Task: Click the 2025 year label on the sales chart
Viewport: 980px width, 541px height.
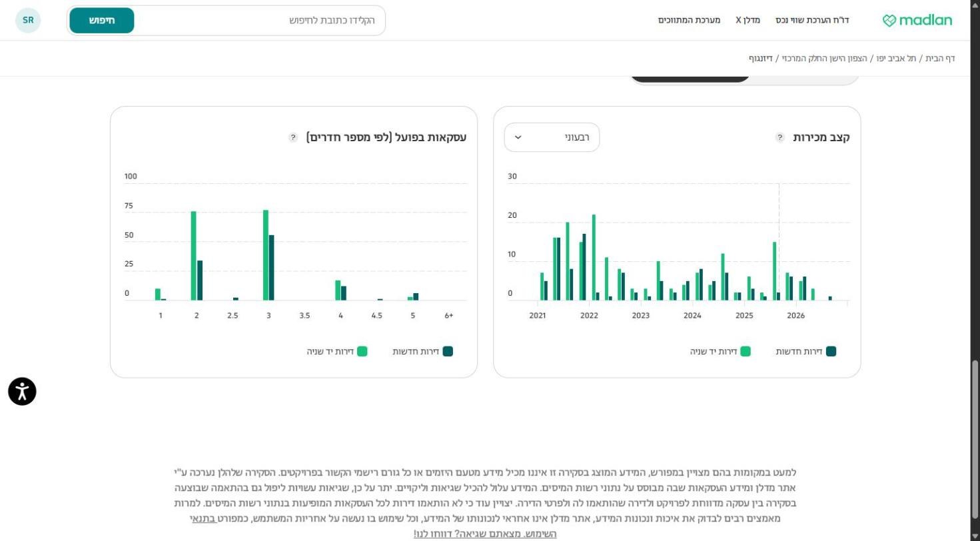Action: click(x=744, y=315)
